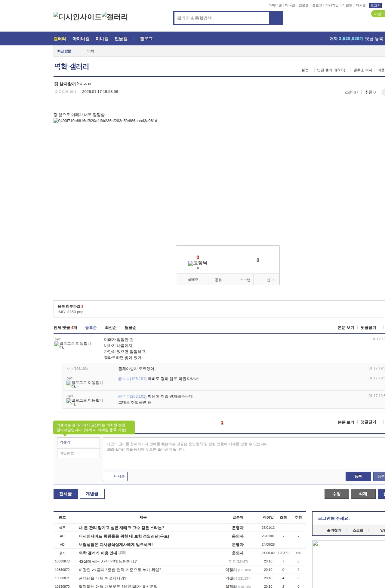Submit comment with dark 등록 button
385x588 pixels.
coord(358,476)
